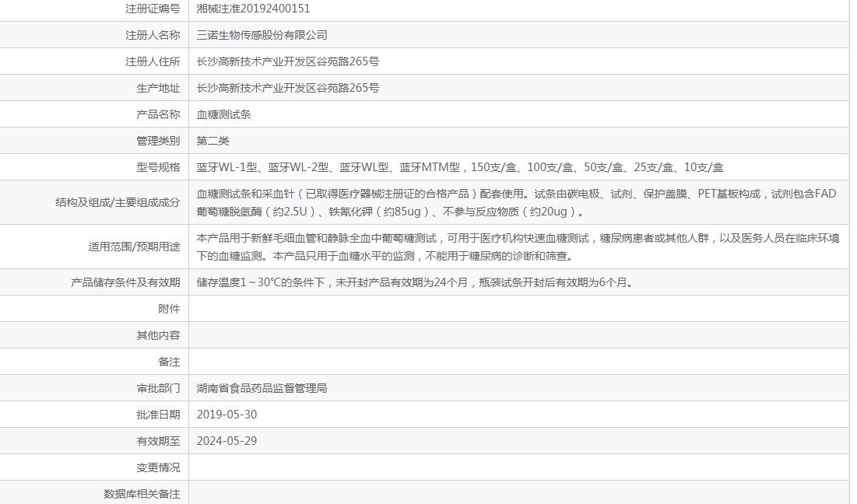Click the label 附件
The image size is (857, 504).
(x=169, y=309)
